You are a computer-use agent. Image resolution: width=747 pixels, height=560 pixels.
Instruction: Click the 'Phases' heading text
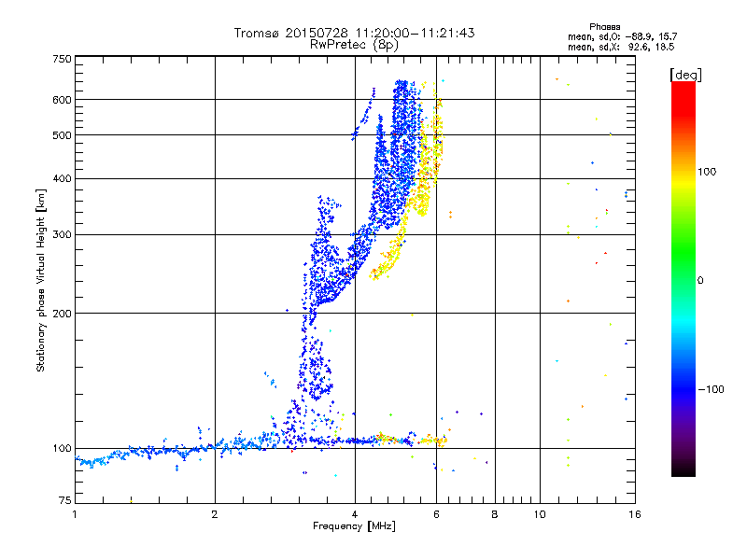tap(604, 27)
